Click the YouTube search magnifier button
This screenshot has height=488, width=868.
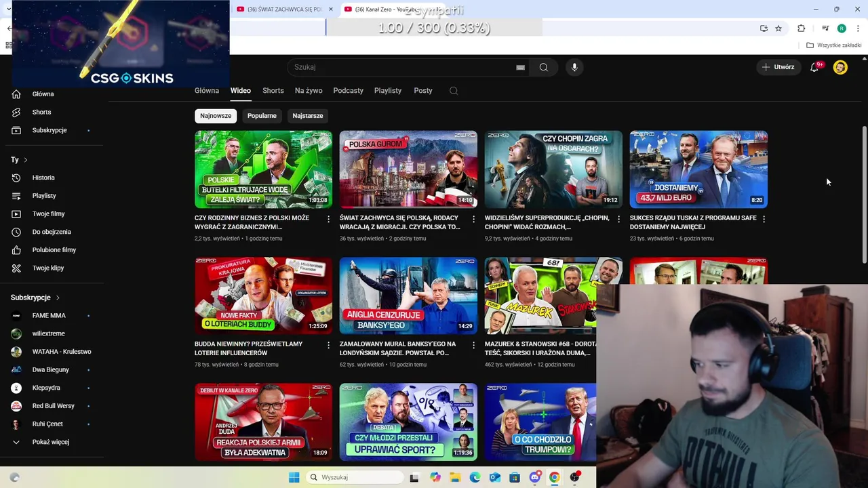click(x=543, y=67)
